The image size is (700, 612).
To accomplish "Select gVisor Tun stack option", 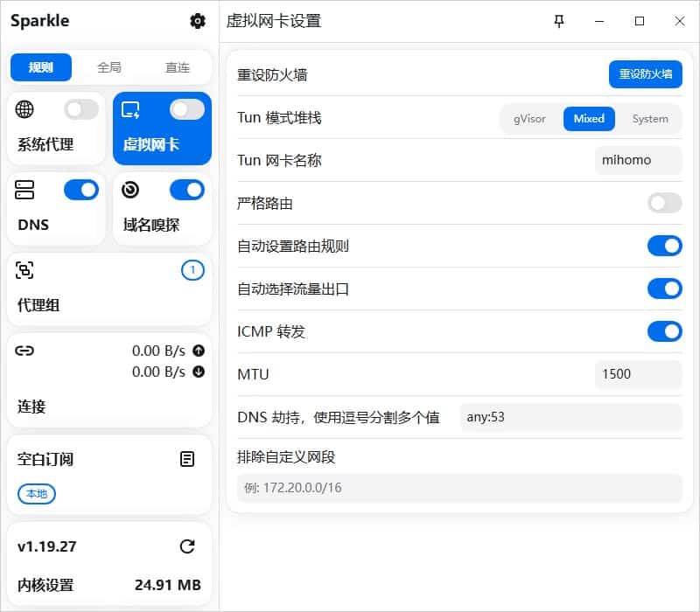I will (529, 119).
